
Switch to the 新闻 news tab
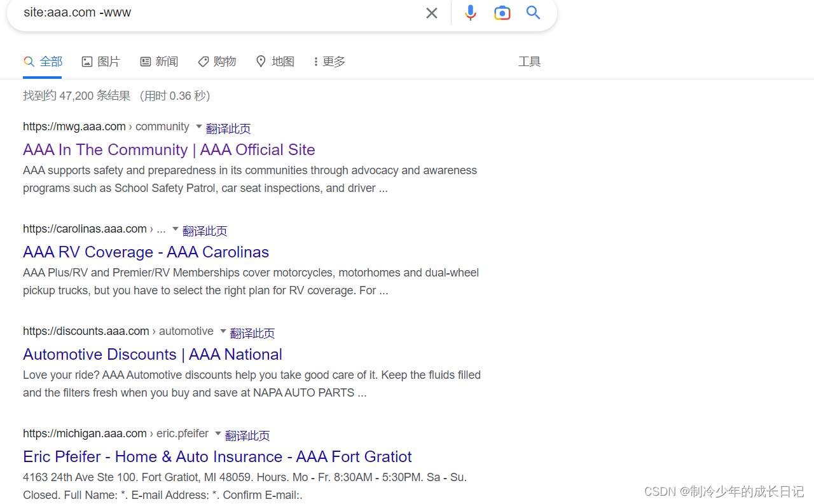[159, 62]
